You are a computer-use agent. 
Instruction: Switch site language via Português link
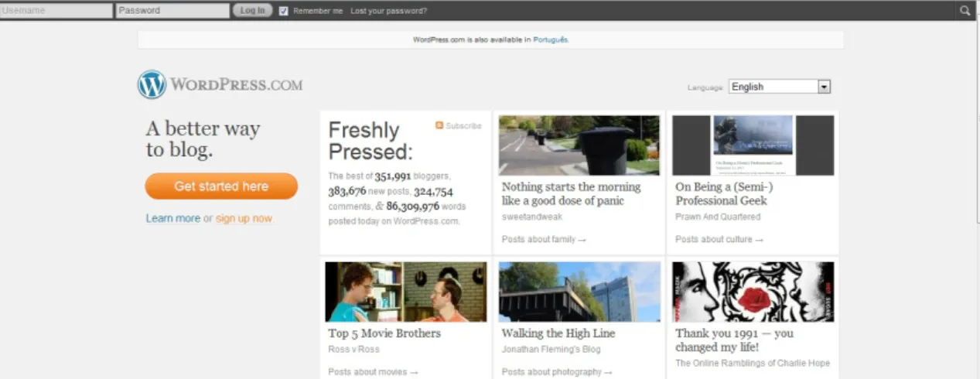(551, 39)
